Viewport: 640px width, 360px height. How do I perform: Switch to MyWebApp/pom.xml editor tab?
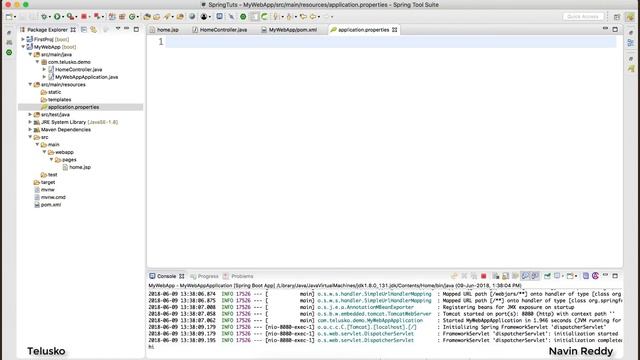click(292, 30)
